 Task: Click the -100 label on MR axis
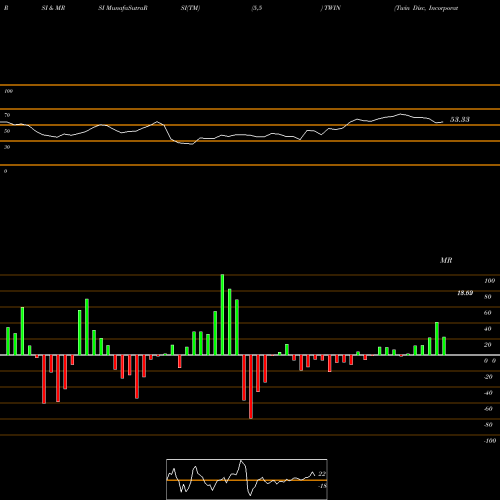tap(490, 441)
